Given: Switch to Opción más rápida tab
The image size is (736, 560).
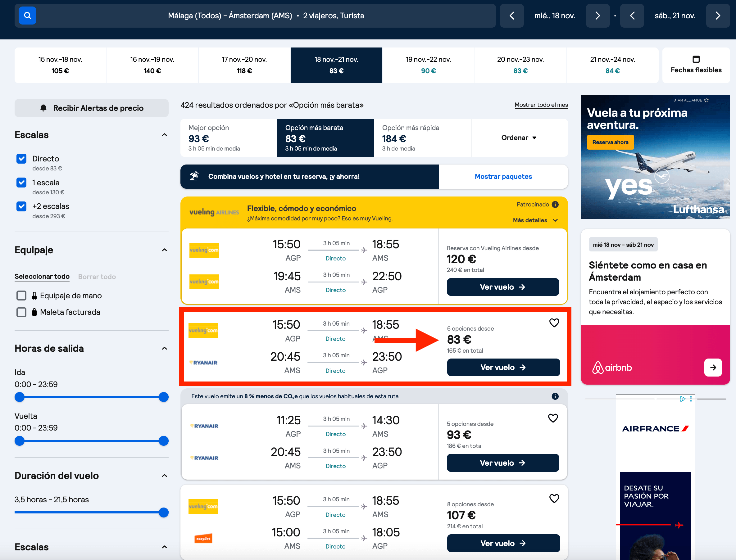Looking at the screenshot, I should (423, 138).
